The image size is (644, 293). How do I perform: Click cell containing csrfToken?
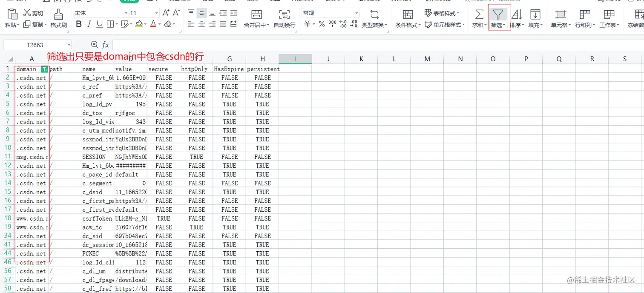coord(98,218)
